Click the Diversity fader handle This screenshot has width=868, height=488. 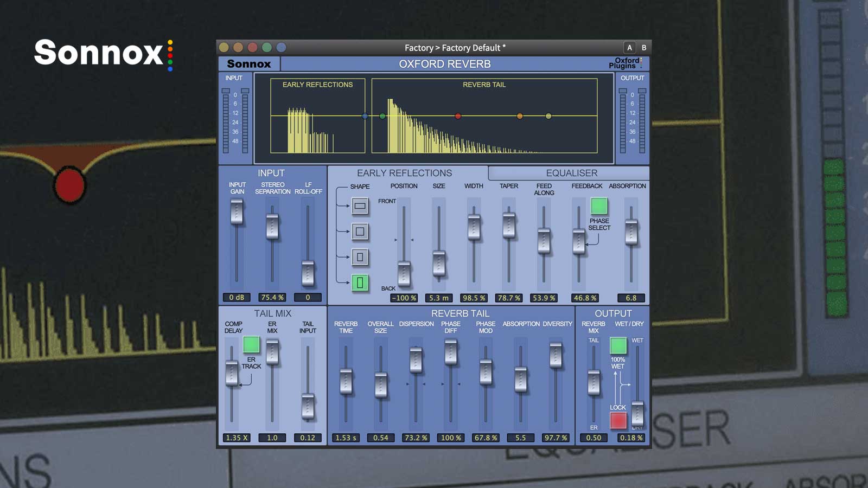pos(556,355)
